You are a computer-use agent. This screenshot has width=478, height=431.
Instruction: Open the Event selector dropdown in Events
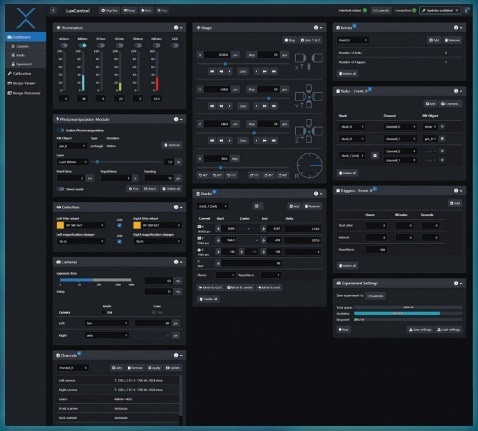pyautogui.click(x=352, y=40)
